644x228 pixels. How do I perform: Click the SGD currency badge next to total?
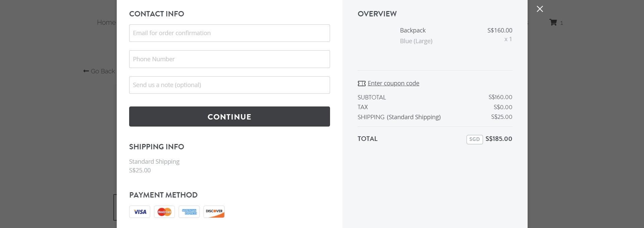tap(474, 139)
